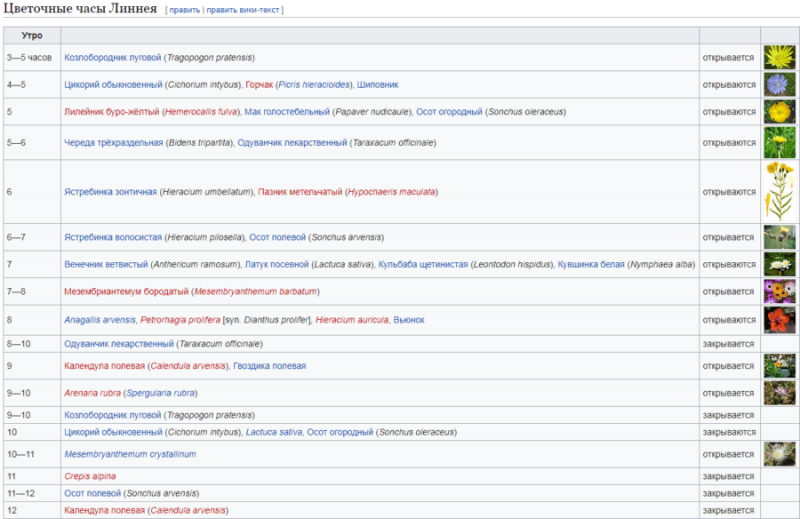The width and height of the screenshot is (800, 519).
Task: Open the red 'Пазник метельчатый' link
Action: [x=300, y=192]
